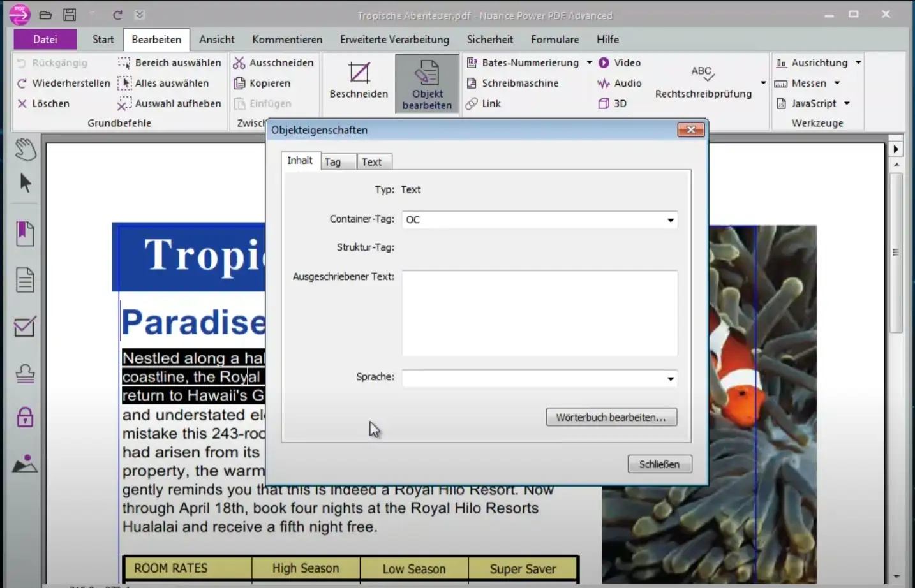915x588 pixels.
Task: Insert a Video object
Action: click(620, 62)
